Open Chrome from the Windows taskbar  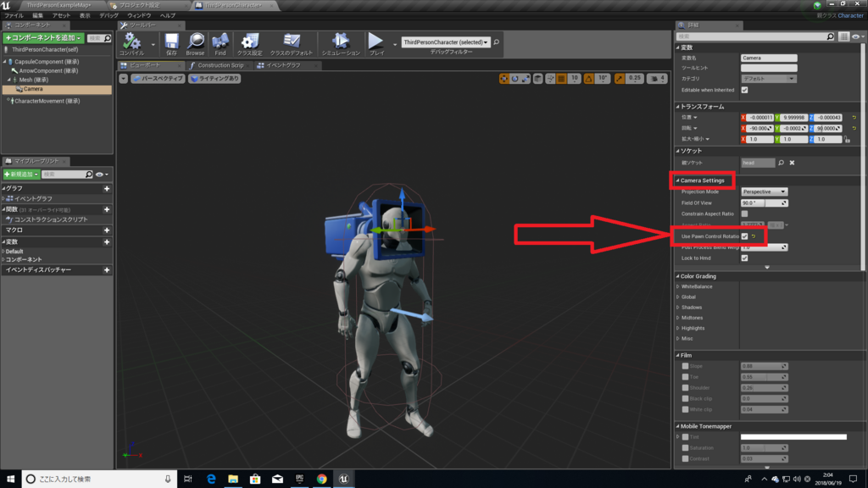(x=321, y=479)
